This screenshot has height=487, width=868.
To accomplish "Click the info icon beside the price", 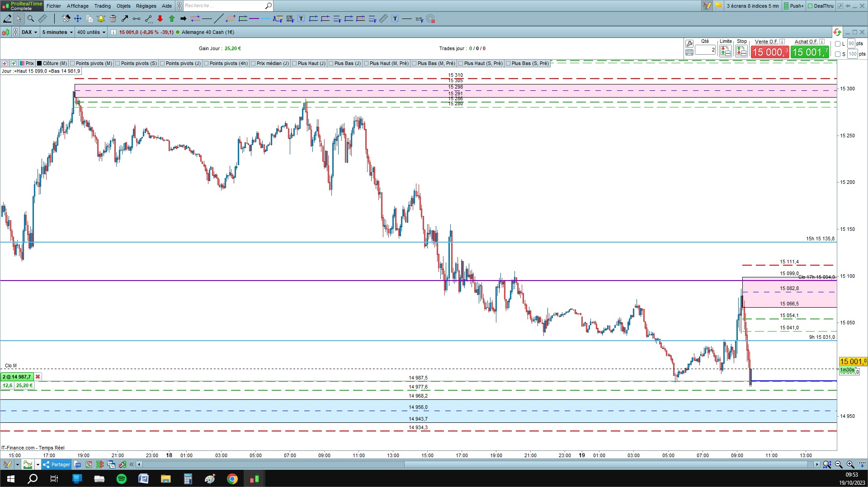I will tap(113, 32).
